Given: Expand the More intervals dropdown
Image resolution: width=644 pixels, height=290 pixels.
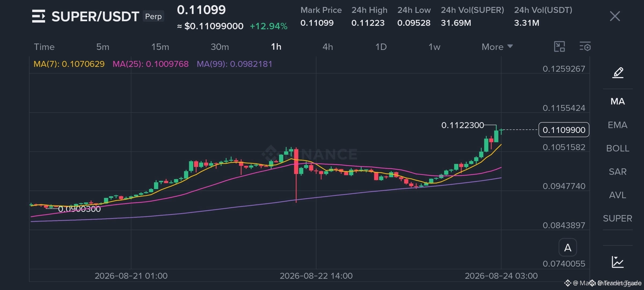Looking at the screenshot, I should click(x=497, y=47).
